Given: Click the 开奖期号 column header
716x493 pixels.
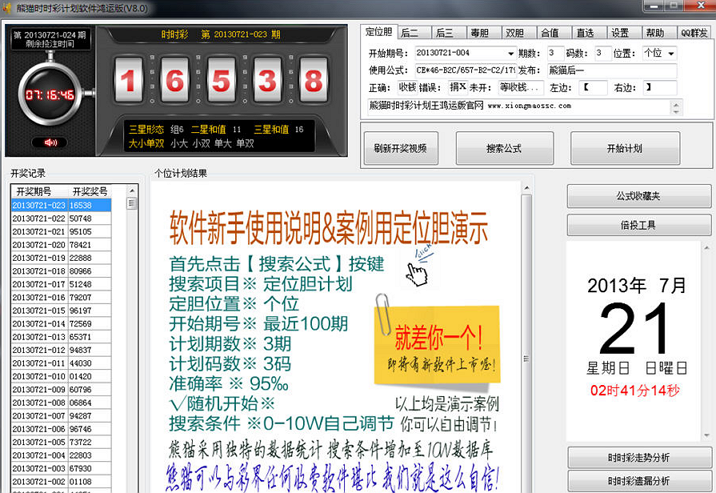Looking at the screenshot, I should tap(40, 191).
